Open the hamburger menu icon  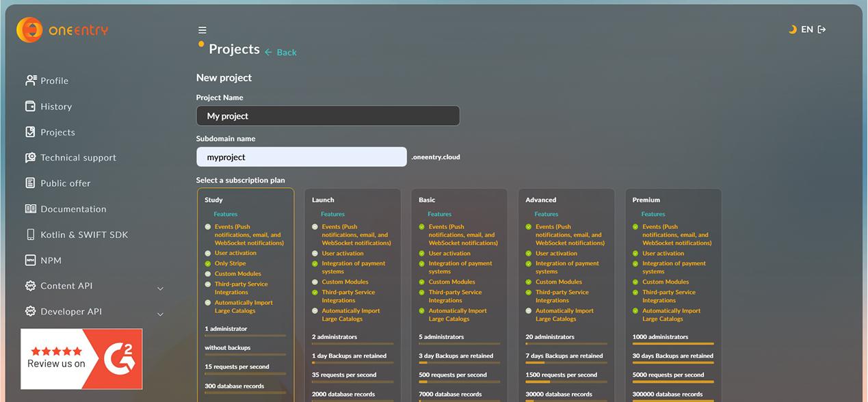(x=202, y=30)
